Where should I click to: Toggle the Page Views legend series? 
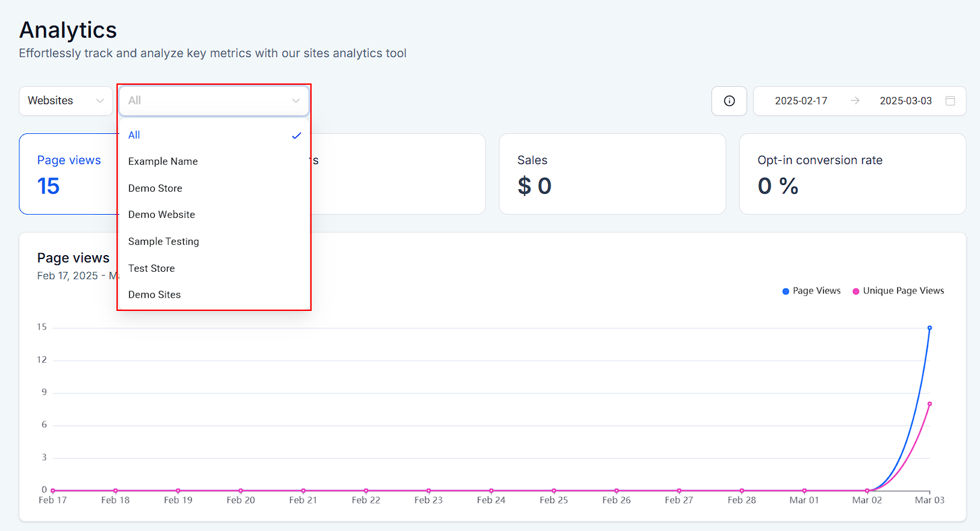point(812,291)
